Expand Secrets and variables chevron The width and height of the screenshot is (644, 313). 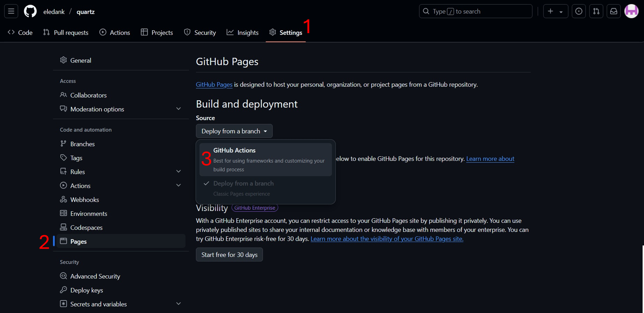(178, 304)
